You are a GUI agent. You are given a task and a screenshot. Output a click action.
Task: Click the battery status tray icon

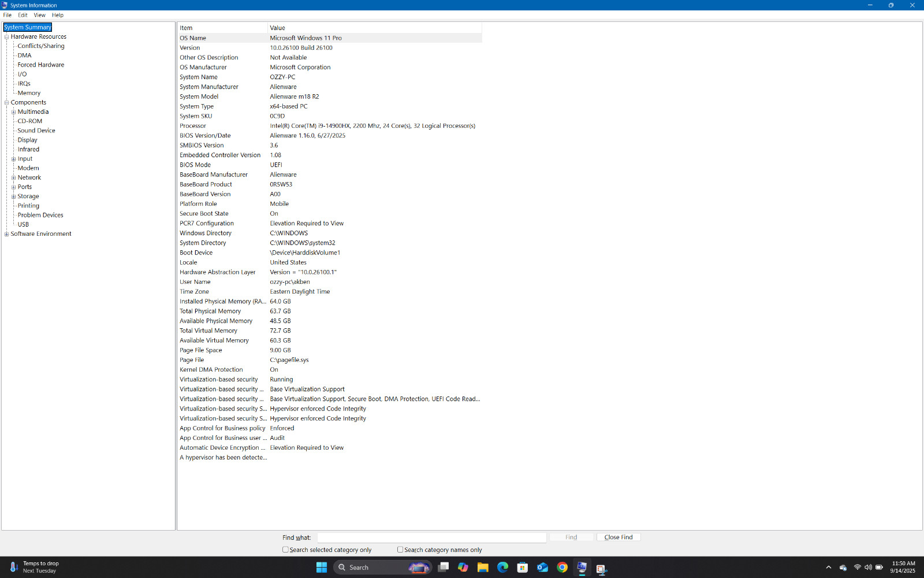click(879, 568)
